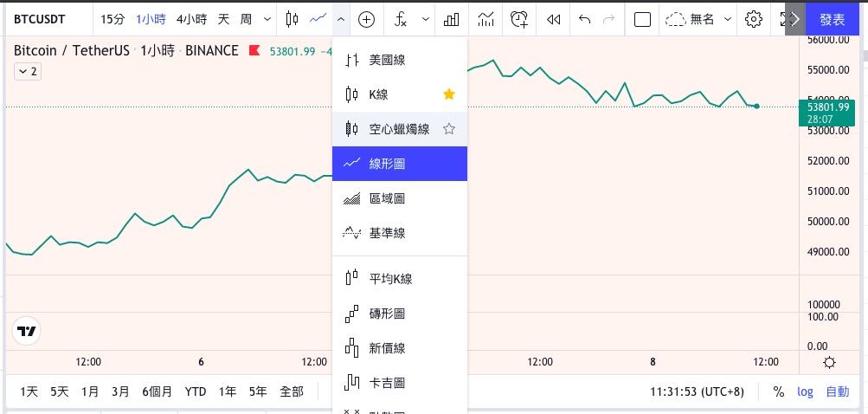Choose 新價線 chart type
868x414 pixels.
(400, 348)
